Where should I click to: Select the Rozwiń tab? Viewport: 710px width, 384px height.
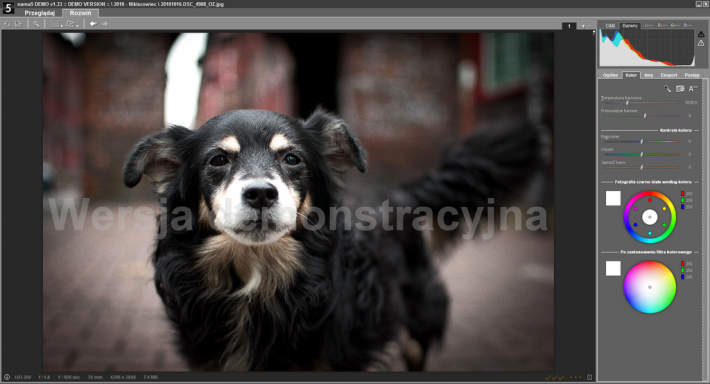pos(80,13)
